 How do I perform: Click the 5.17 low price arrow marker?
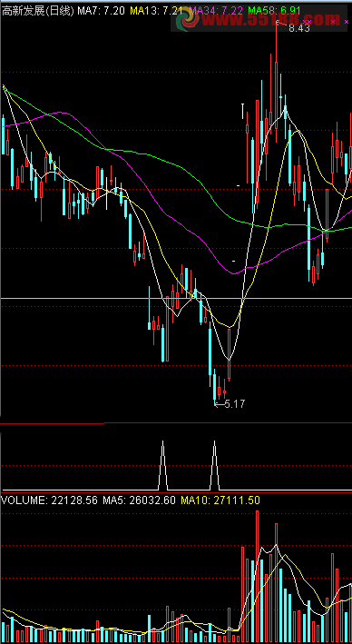[x=230, y=404]
